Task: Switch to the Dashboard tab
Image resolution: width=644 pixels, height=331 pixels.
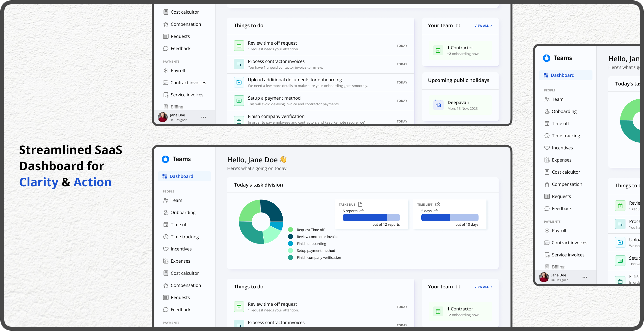Action: pos(181,176)
